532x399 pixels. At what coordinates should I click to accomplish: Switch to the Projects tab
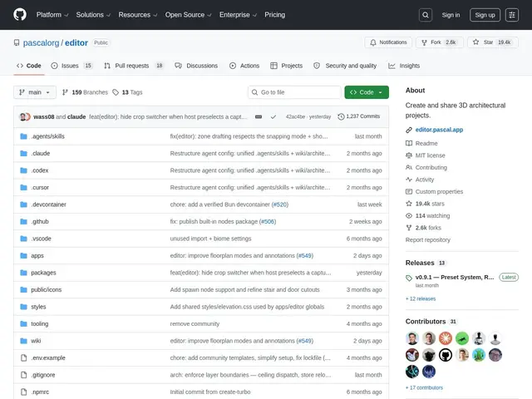tap(286, 66)
